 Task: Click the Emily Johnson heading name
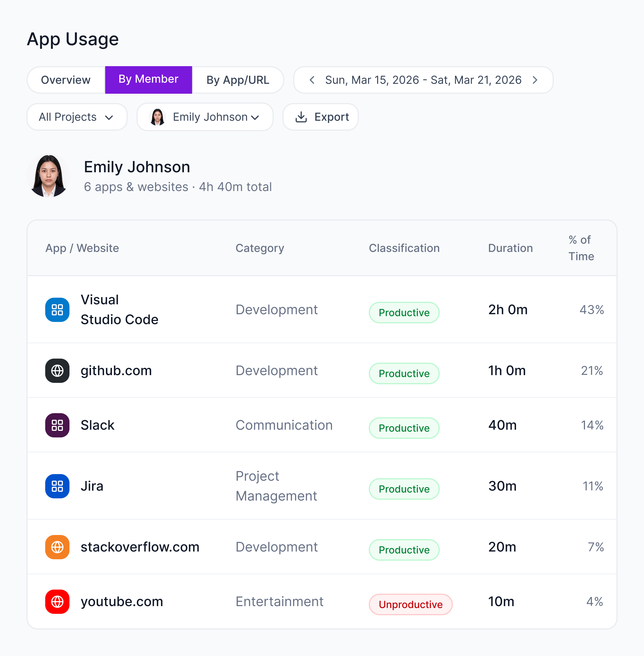(137, 167)
